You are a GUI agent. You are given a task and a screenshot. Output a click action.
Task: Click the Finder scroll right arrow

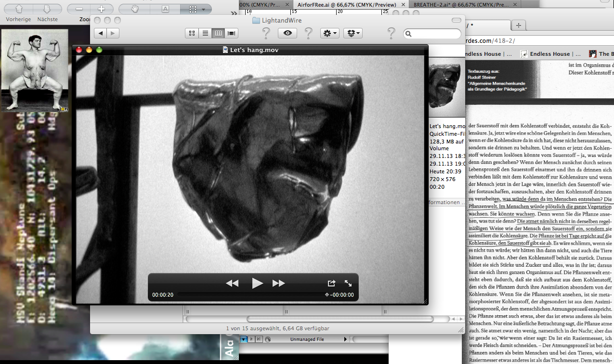460,319
